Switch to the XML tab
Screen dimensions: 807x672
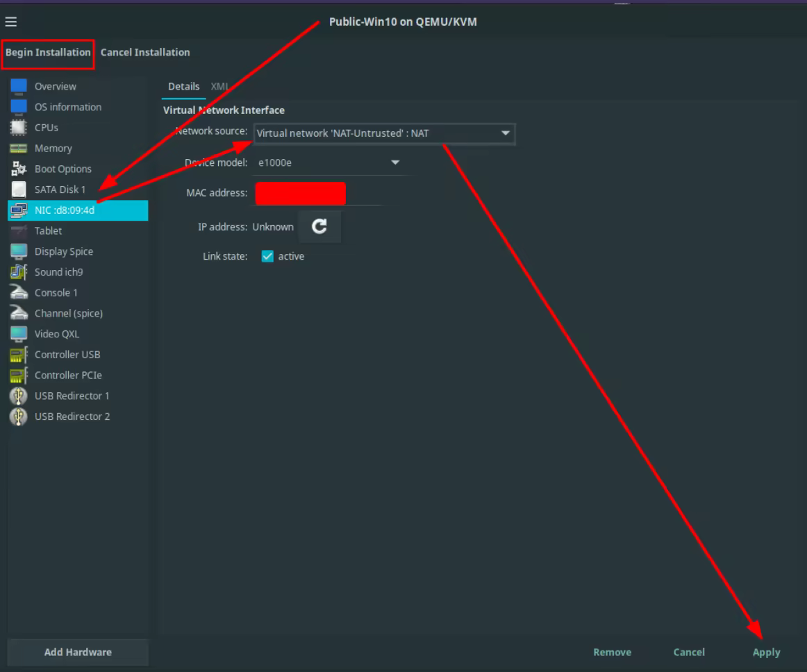(x=219, y=87)
